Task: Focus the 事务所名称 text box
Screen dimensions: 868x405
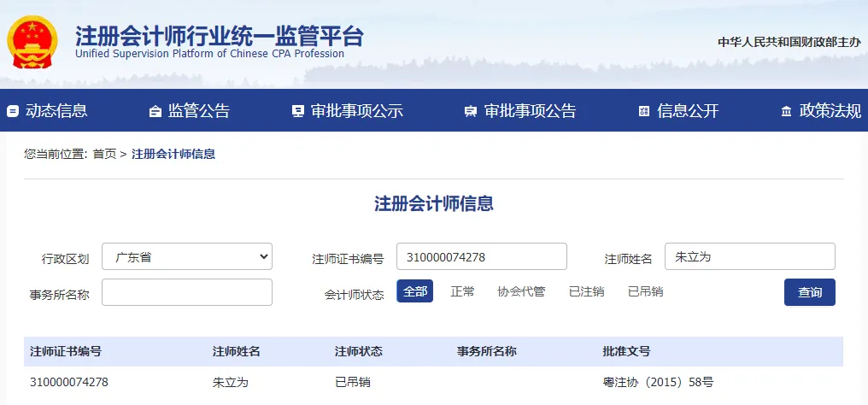Action: [x=186, y=292]
